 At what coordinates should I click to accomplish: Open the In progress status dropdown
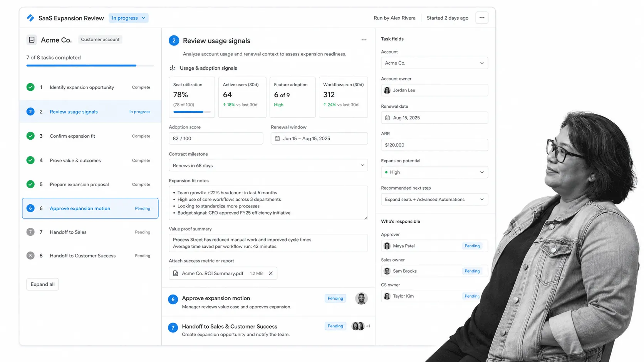click(128, 18)
